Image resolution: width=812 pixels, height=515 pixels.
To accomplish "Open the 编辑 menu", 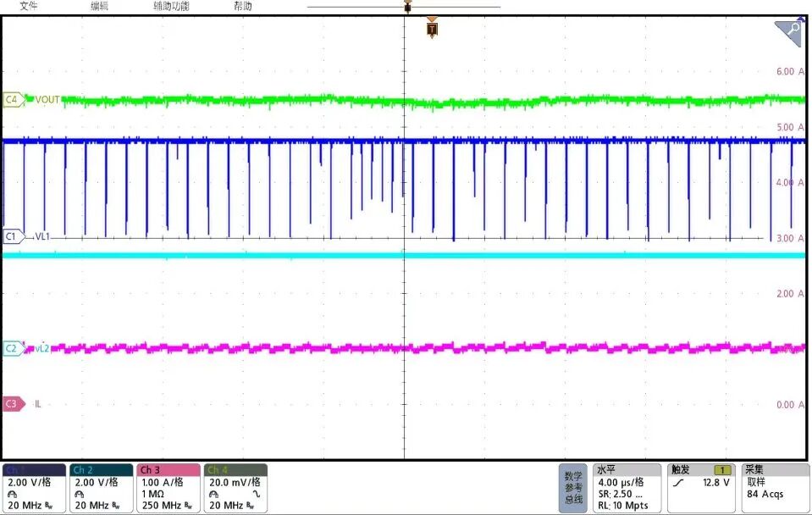I will click(99, 6).
